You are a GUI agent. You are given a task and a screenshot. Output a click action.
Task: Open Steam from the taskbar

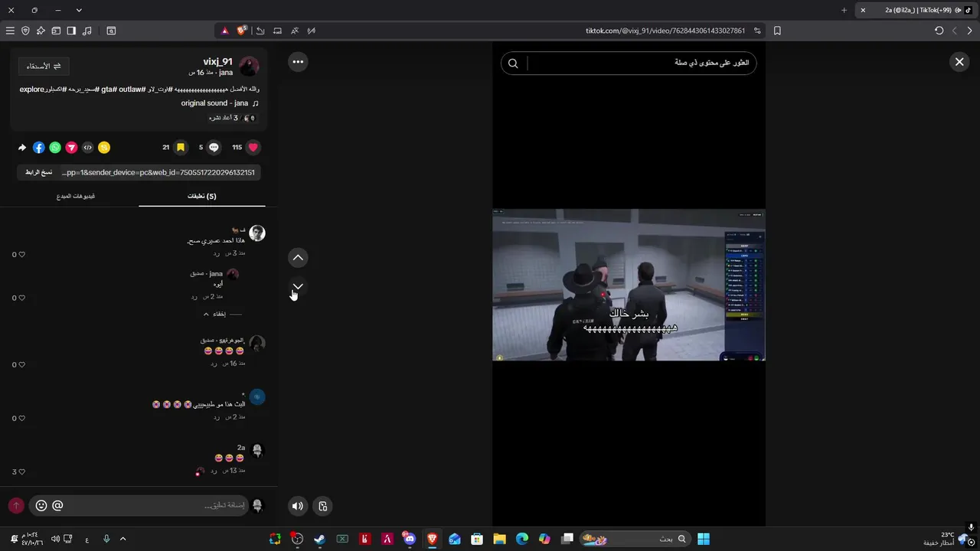319,539
